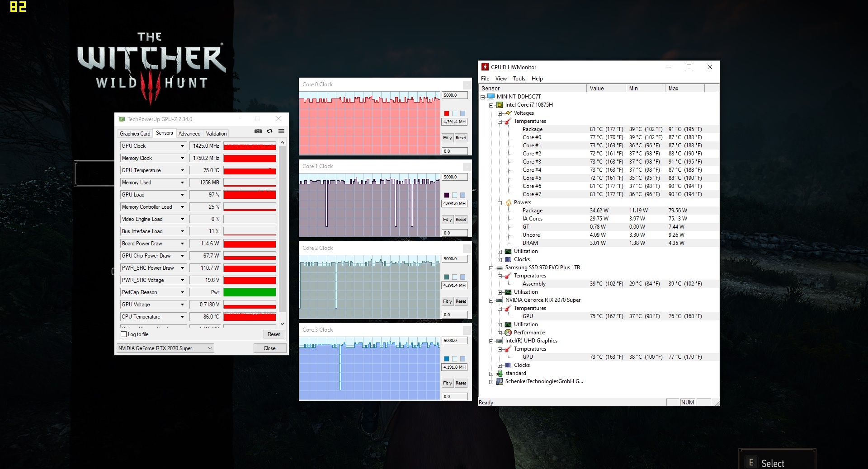Enable the Log to file checkbox

click(123, 334)
